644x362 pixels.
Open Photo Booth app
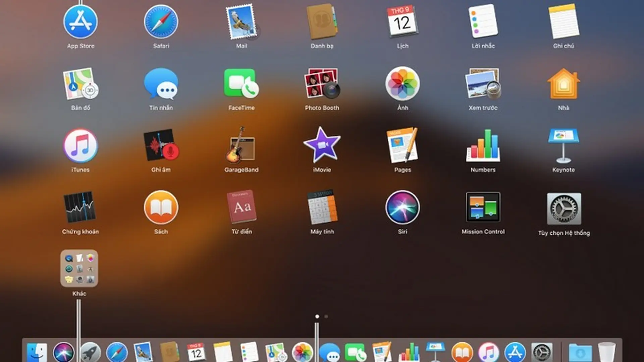pyautogui.click(x=322, y=84)
